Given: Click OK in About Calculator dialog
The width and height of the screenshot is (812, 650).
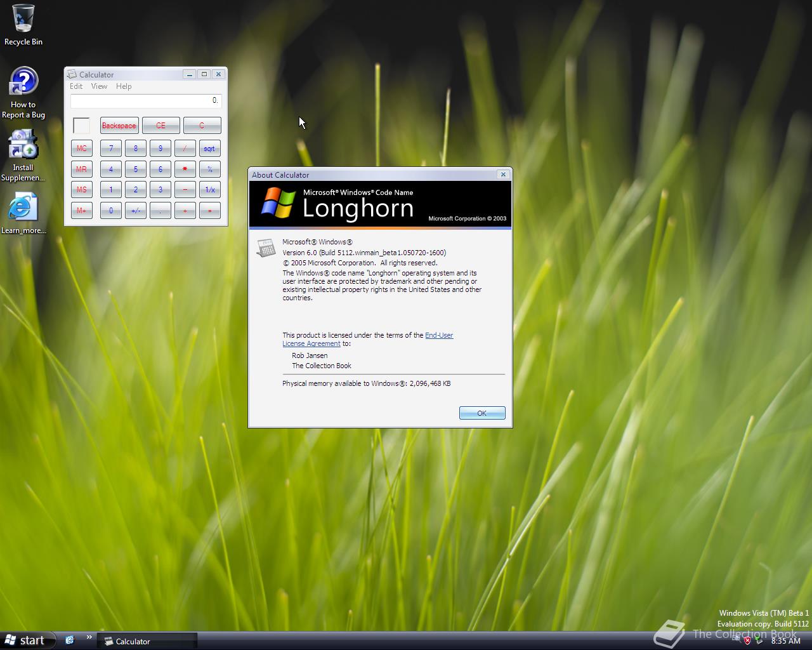Looking at the screenshot, I should 482,413.
